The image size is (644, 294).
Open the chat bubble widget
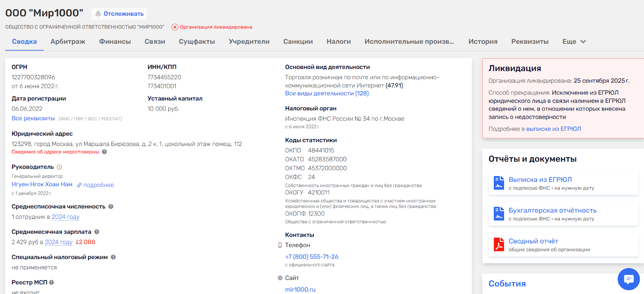pyautogui.click(x=629, y=279)
